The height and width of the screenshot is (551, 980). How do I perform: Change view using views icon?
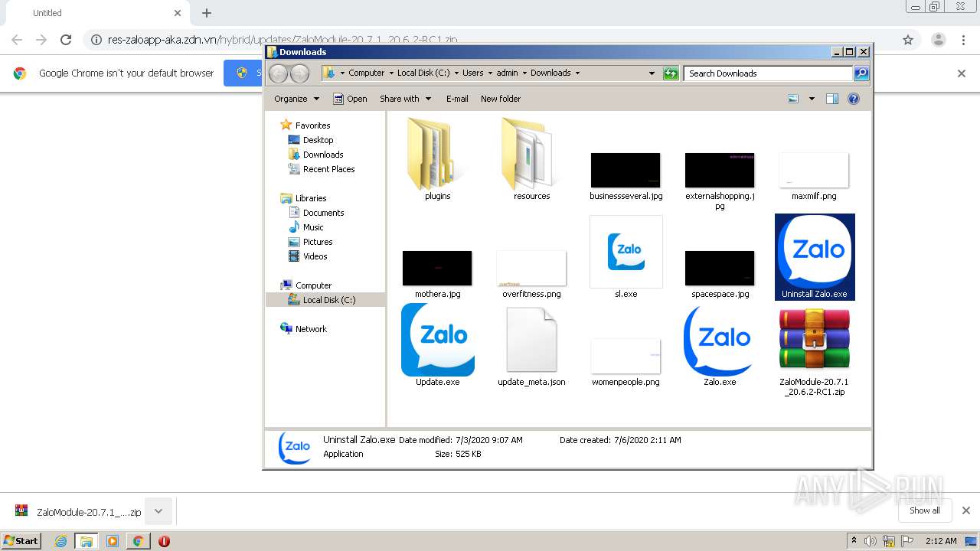pyautogui.click(x=793, y=99)
